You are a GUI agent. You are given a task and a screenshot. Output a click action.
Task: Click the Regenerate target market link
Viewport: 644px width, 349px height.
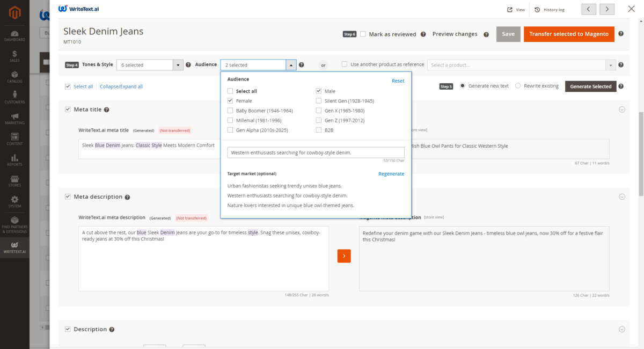point(391,174)
